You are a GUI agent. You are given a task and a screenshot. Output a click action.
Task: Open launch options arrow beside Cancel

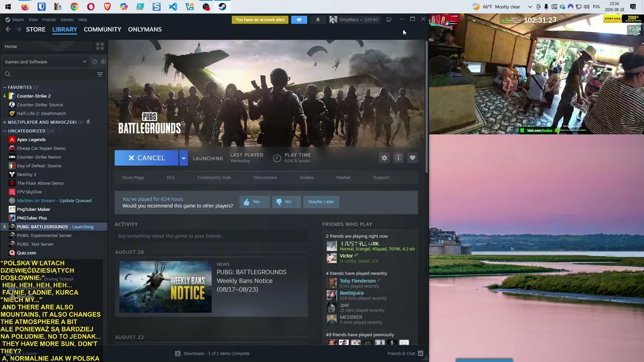(x=183, y=158)
